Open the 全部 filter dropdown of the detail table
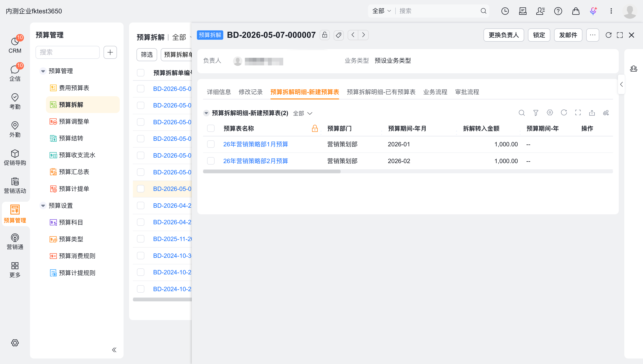 [x=303, y=113]
